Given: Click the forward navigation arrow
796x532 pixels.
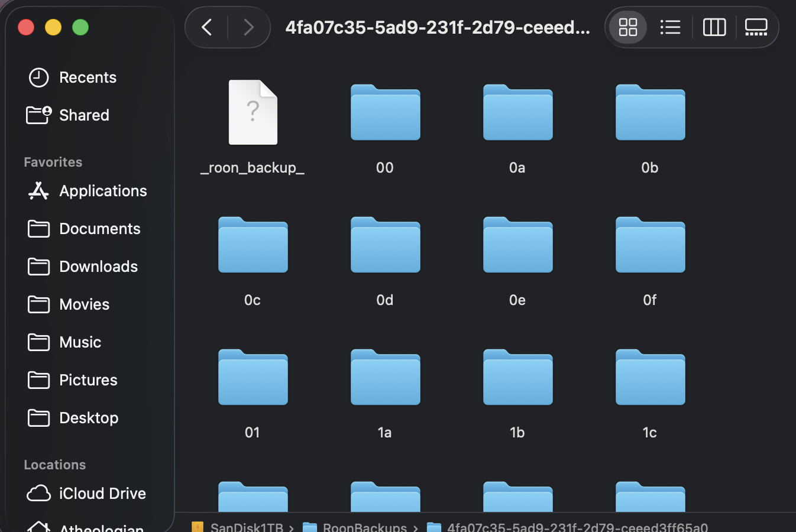Looking at the screenshot, I should [x=248, y=27].
